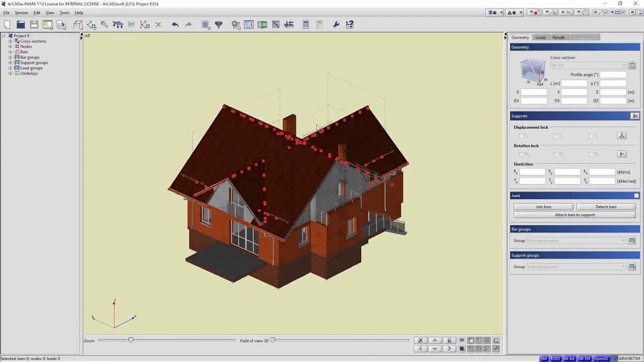Expand the Nodes tree node
This screenshot has height=362, width=644.
[10, 47]
